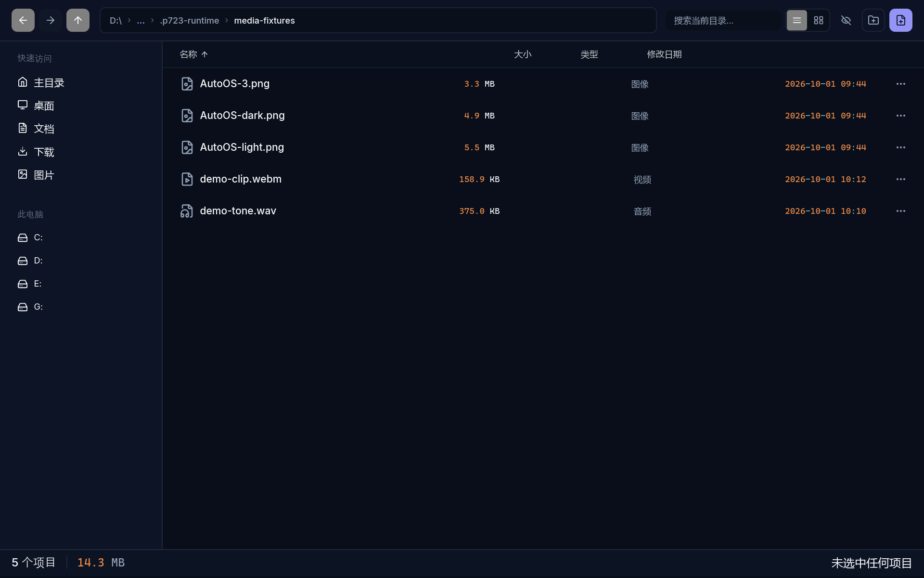Create a new file
This screenshot has height=578, width=924.
[x=901, y=20]
